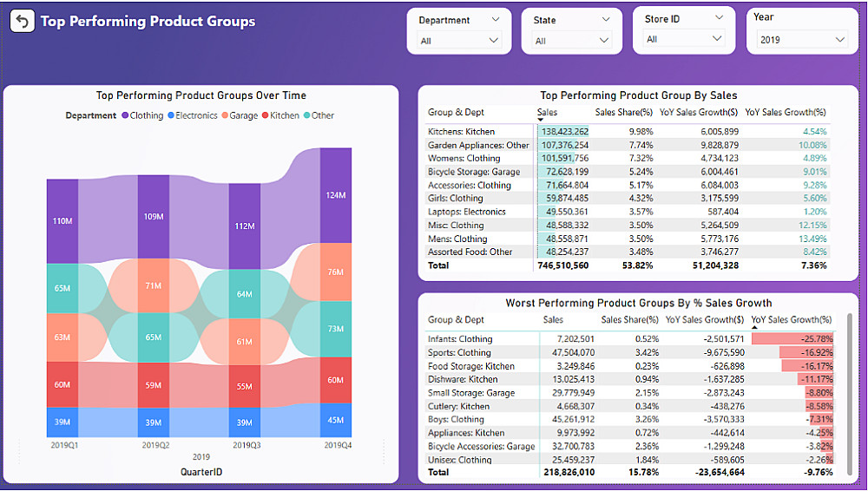Viewport: 868px width, 491px height.
Task: Select the 'Accessories: Clothing' row
Action: [x=628, y=186]
